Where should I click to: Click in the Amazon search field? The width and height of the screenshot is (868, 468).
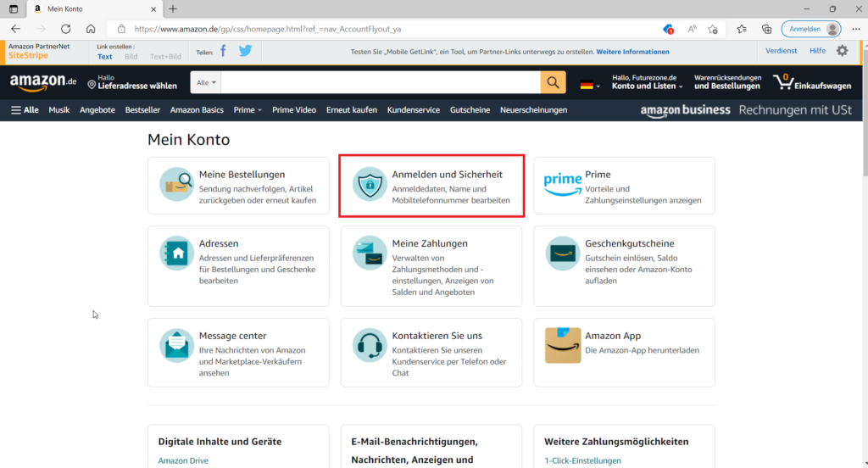point(381,82)
